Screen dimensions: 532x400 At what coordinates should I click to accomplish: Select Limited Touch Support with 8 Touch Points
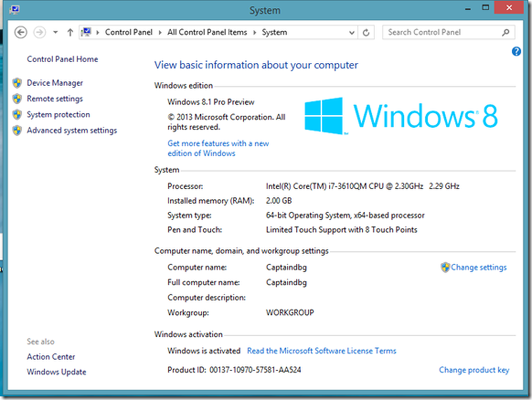point(342,230)
